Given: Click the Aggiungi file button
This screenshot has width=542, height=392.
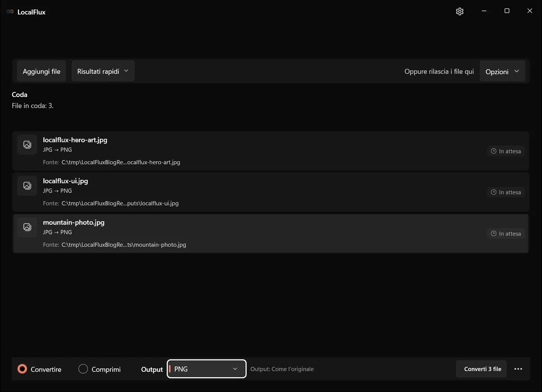Looking at the screenshot, I should point(42,71).
